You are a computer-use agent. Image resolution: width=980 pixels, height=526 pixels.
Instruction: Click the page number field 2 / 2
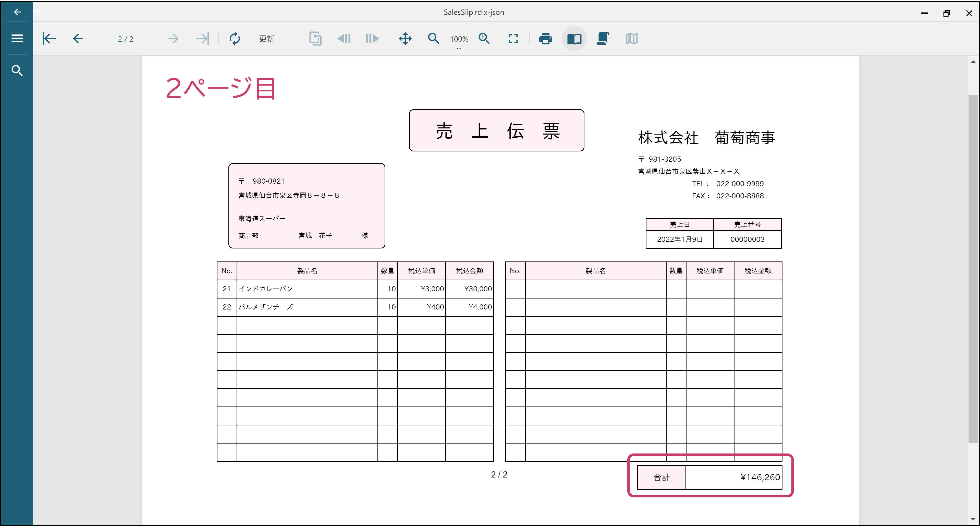point(126,39)
